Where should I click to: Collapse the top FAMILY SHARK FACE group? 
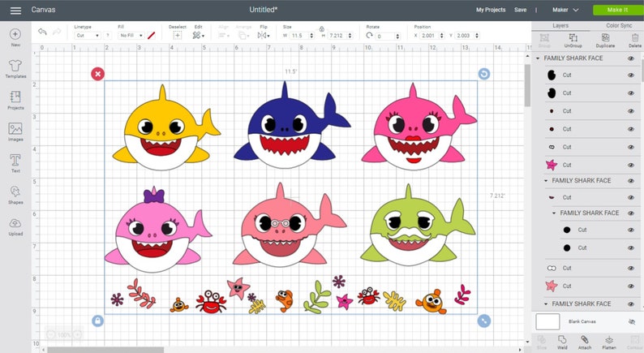(538, 58)
